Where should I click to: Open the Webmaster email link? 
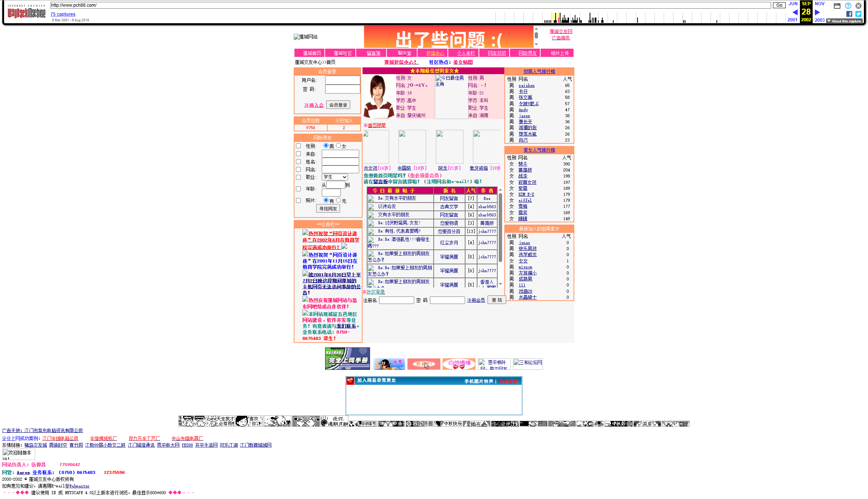[79, 486]
